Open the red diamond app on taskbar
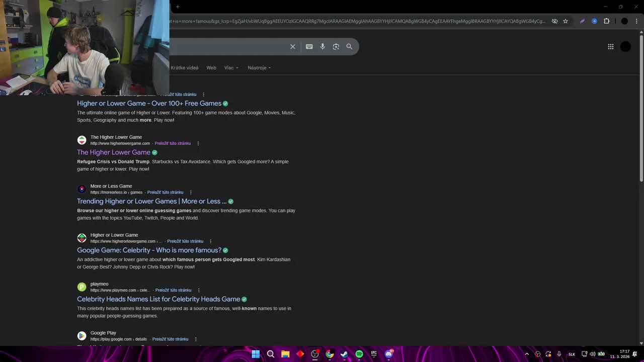The height and width of the screenshot is (362, 644). (x=300, y=354)
